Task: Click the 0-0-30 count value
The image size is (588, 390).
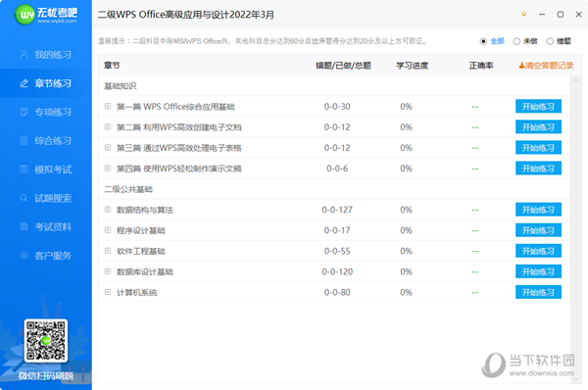Action: point(337,107)
